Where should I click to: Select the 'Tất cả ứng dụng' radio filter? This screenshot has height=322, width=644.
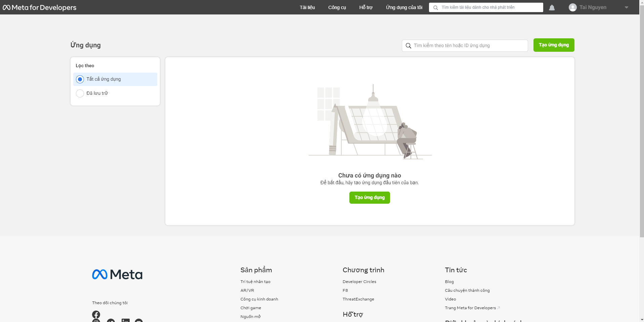[80, 79]
